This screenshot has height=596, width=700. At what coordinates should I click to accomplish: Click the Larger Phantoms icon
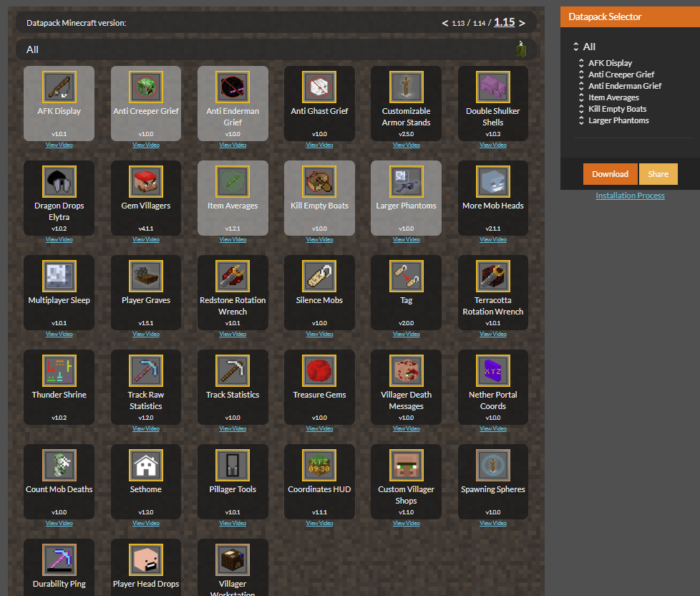click(407, 181)
